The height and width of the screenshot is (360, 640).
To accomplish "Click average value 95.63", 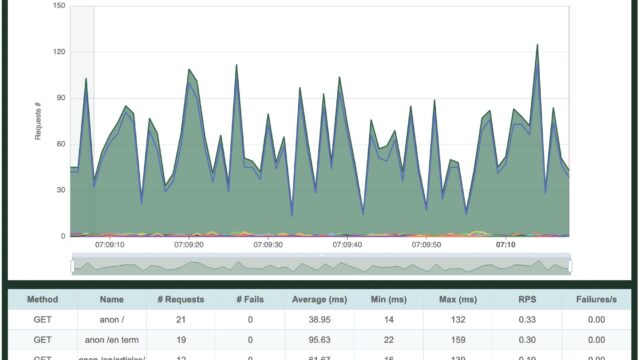I will pyautogui.click(x=320, y=340).
